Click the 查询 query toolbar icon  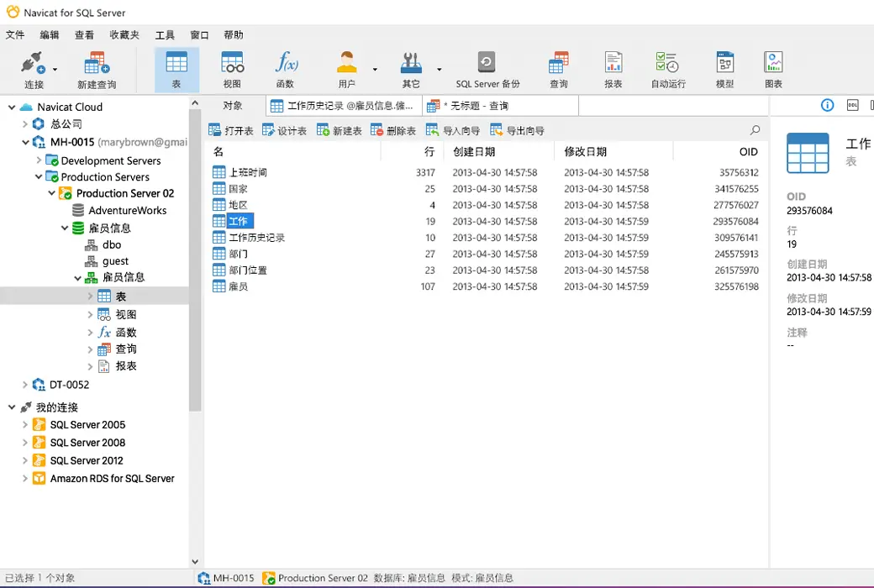coord(559,62)
